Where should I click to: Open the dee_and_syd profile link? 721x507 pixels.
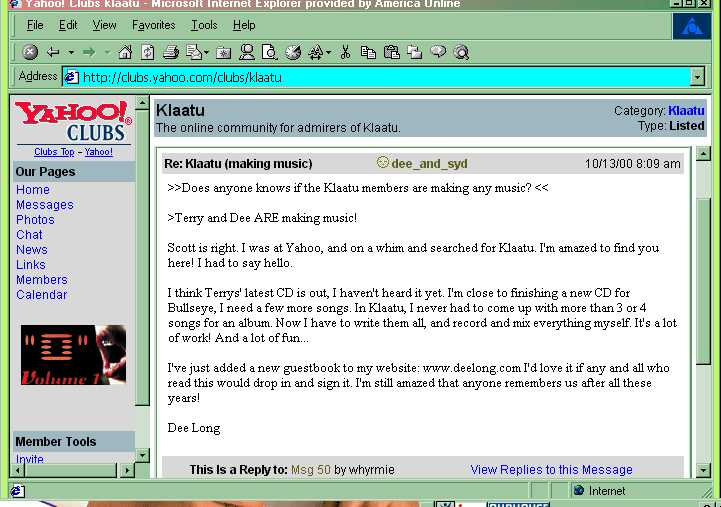click(429, 164)
